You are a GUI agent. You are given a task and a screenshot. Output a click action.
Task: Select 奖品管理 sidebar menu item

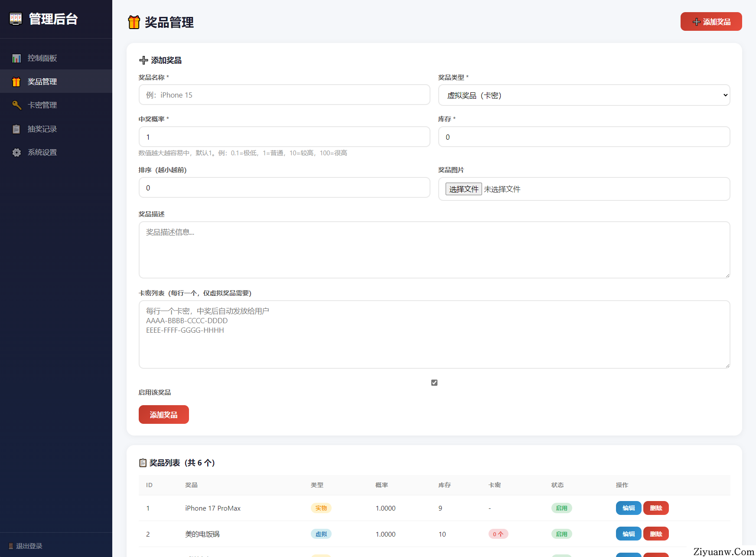56,82
